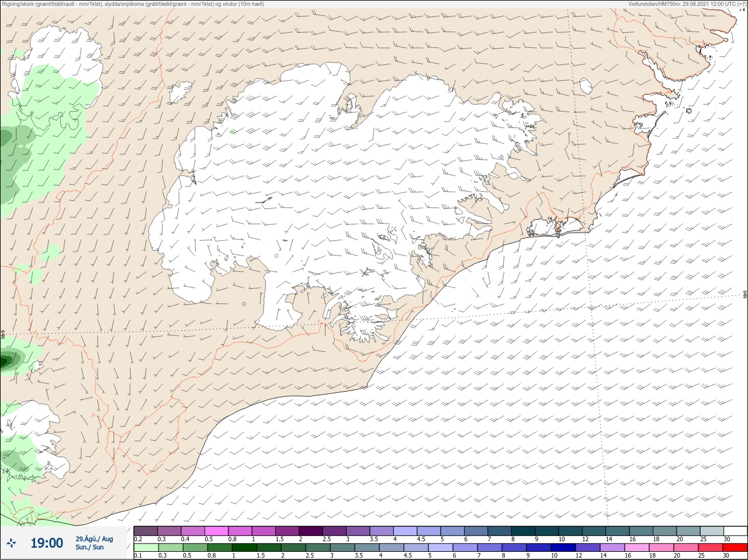Pick the white 30 swatch in upper legend

click(735, 531)
